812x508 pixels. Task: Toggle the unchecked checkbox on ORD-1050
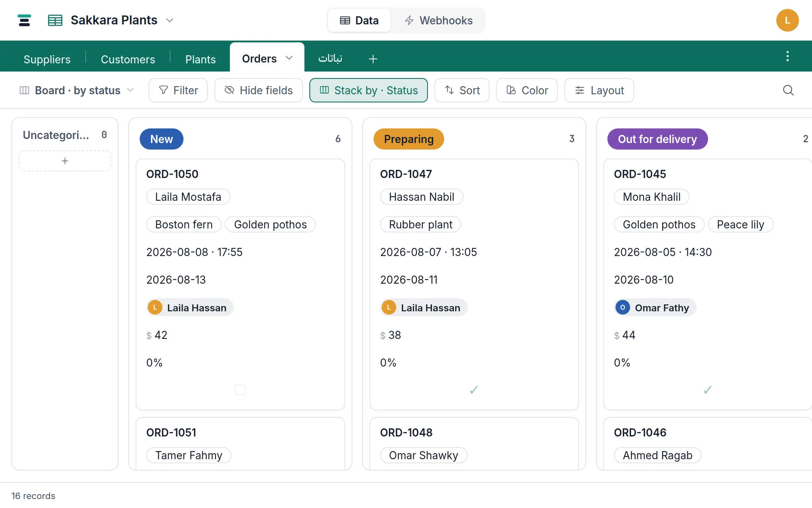pos(240,390)
